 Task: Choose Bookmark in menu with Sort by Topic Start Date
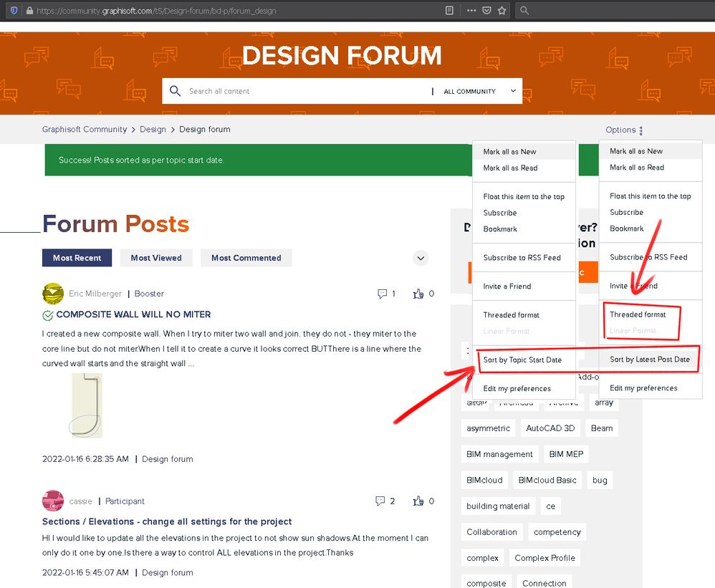coord(500,228)
